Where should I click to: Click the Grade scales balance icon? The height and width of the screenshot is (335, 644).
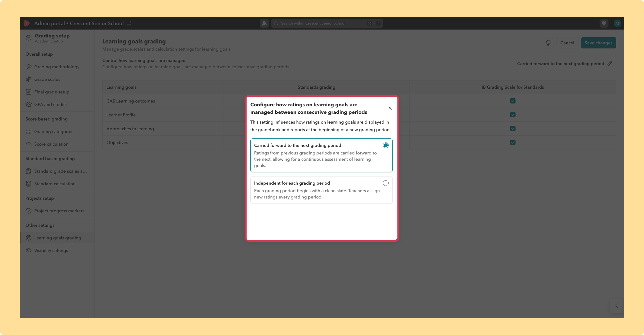29,79
